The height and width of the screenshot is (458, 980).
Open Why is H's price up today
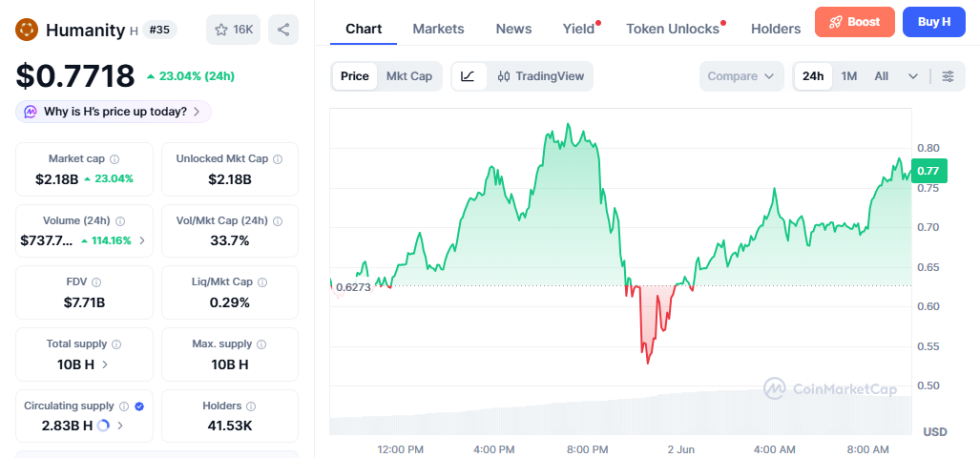click(114, 112)
